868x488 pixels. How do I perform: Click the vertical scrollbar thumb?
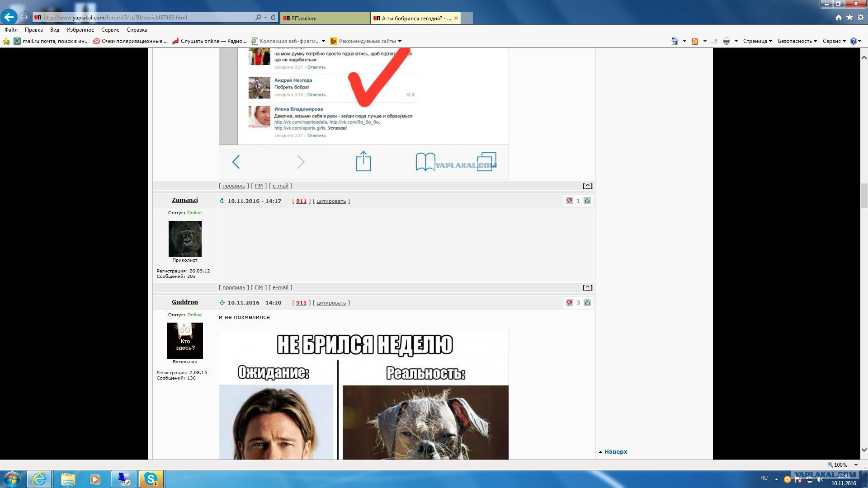tap(864, 197)
